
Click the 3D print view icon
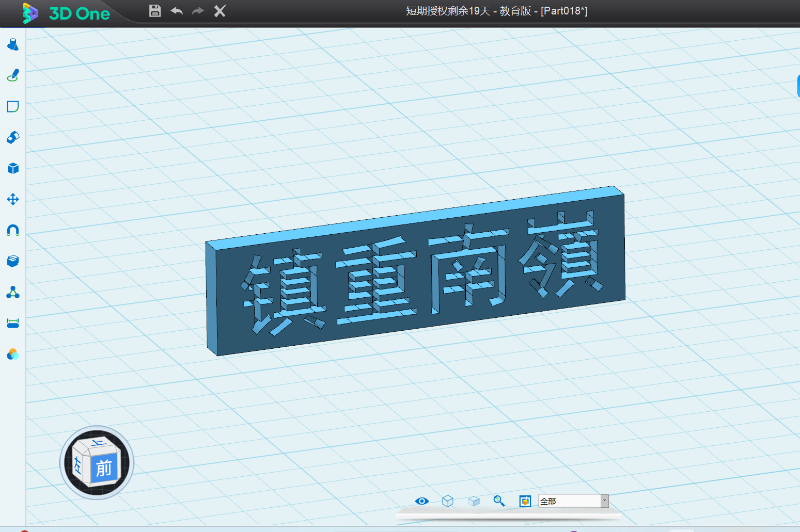click(525, 501)
